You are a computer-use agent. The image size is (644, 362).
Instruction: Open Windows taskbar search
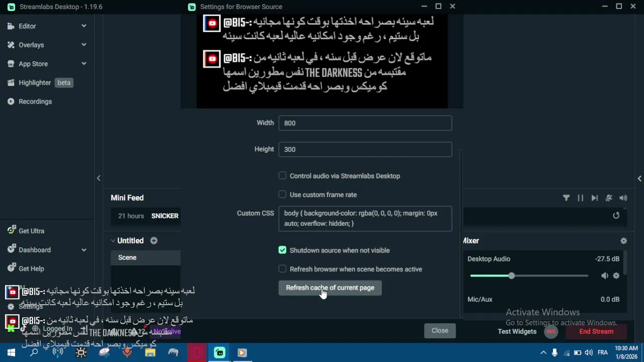click(x=34, y=352)
